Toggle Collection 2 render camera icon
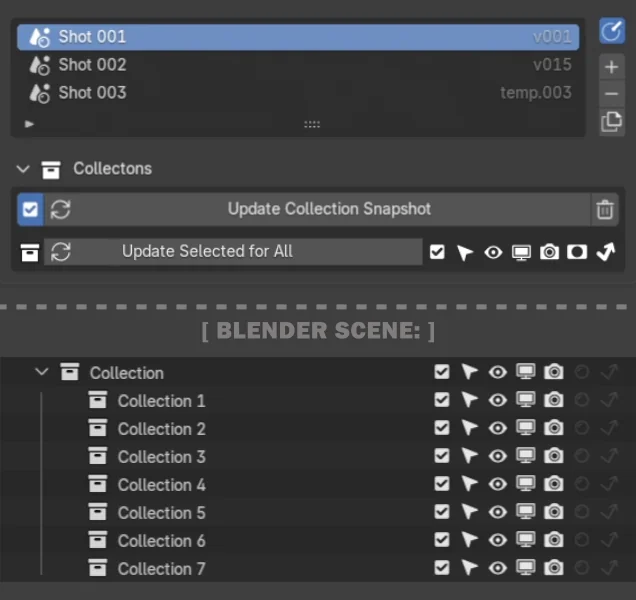 (x=554, y=428)
